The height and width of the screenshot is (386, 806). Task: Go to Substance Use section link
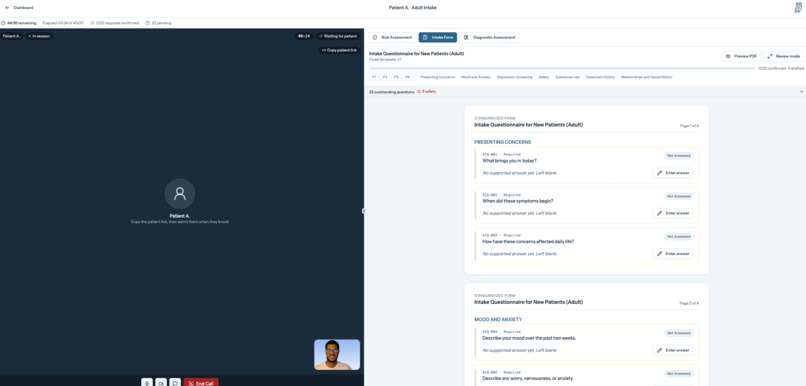[x=567, y=77]
